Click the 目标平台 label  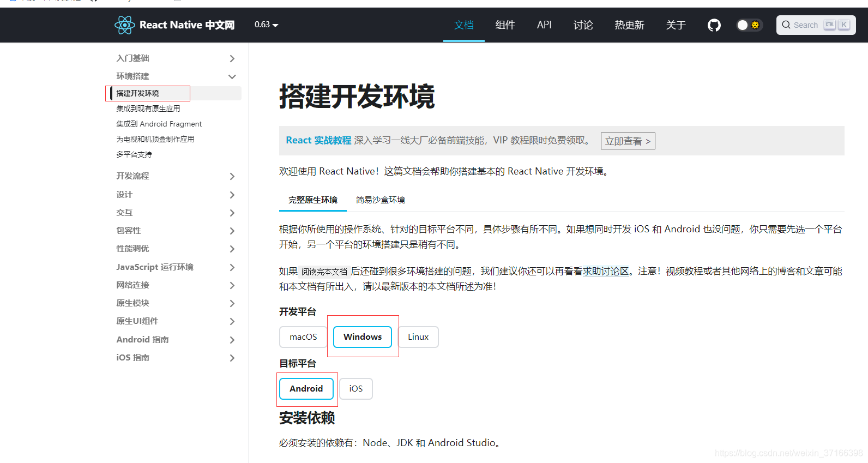(x=298, y=364)
